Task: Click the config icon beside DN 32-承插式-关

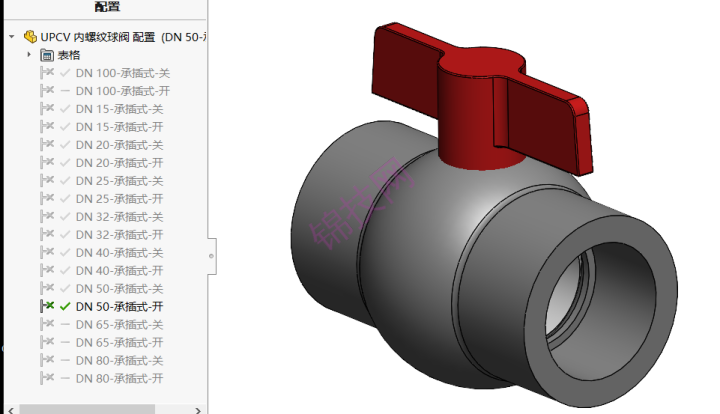Action: [47, 216]
